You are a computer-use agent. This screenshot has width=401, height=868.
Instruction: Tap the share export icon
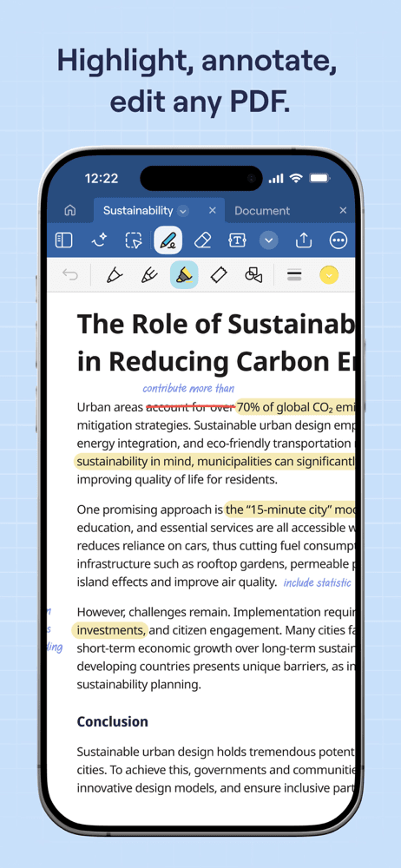[304, 240]
